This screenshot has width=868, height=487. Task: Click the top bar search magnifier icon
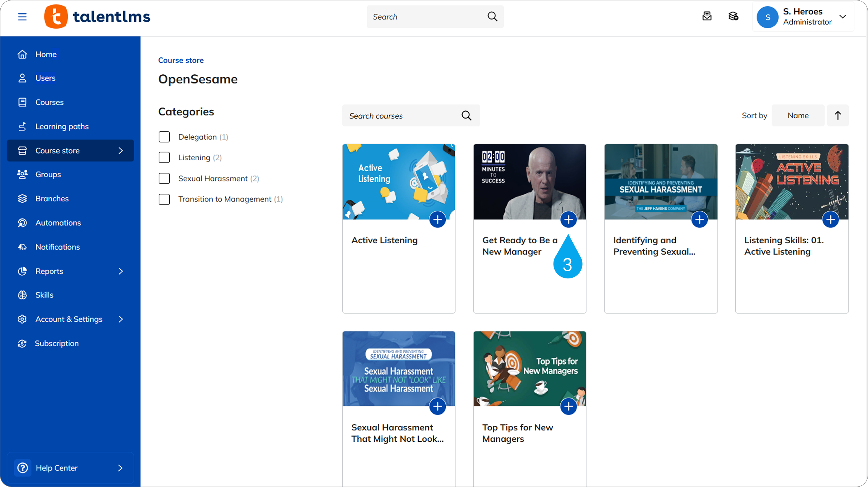pos(492,17)
